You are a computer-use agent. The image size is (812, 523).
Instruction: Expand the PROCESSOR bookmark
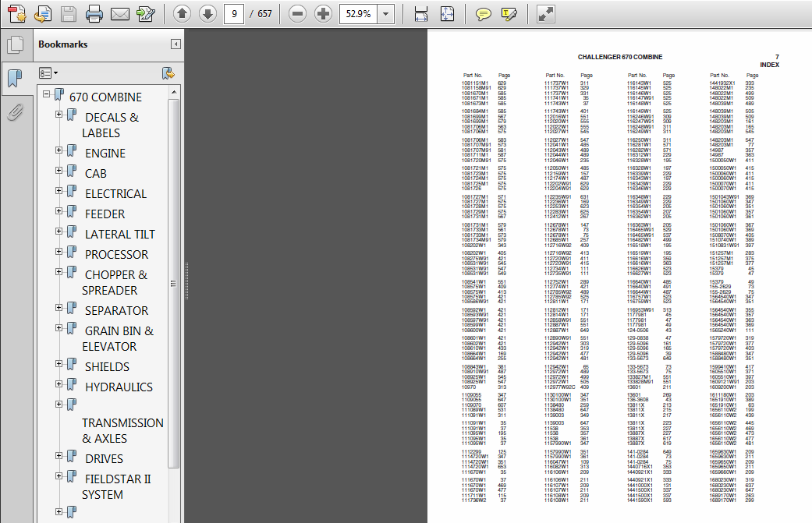coord(59,252)
